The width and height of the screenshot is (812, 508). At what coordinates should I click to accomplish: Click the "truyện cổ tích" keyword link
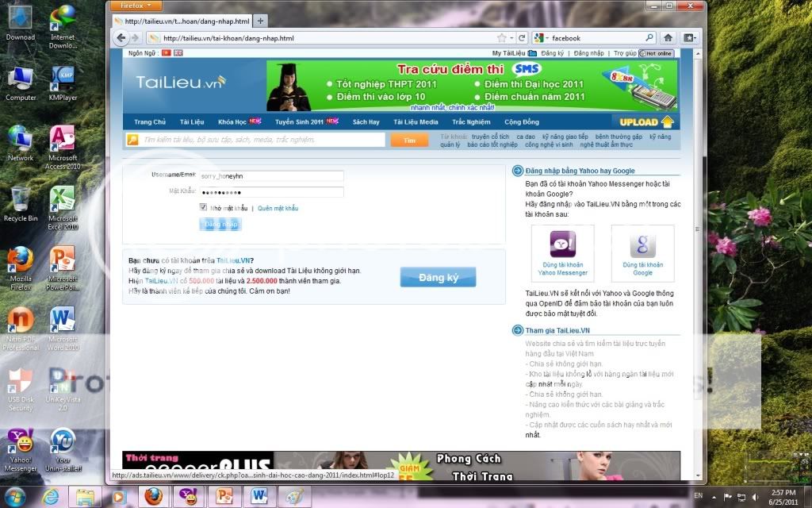pyautogui.click(x=490, y=137)
